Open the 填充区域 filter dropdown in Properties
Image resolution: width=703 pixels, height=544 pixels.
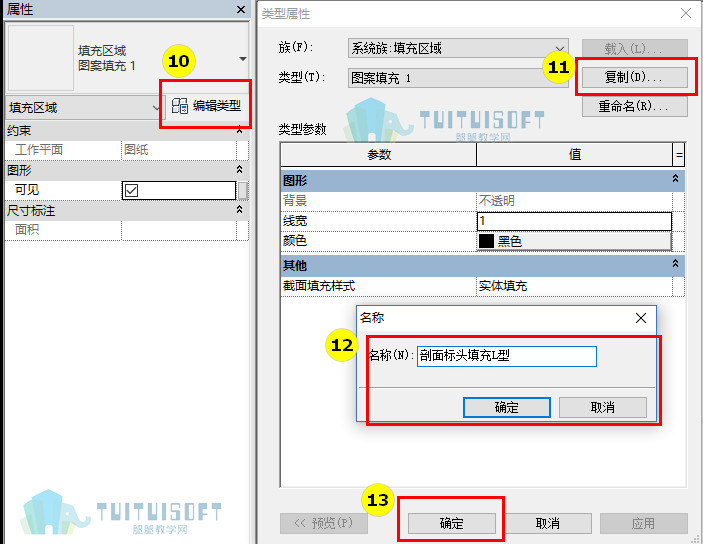pyautogui.click(x=84, y=108)
